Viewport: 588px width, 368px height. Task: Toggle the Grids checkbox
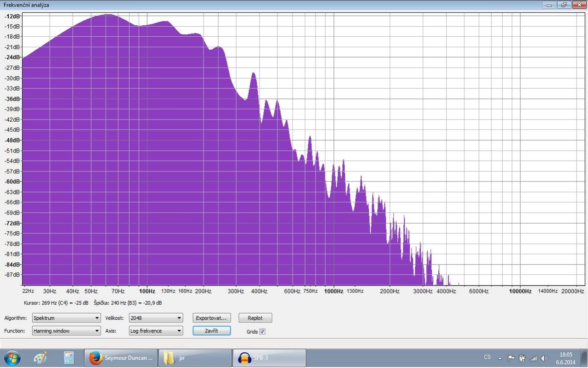coord(262,331)
